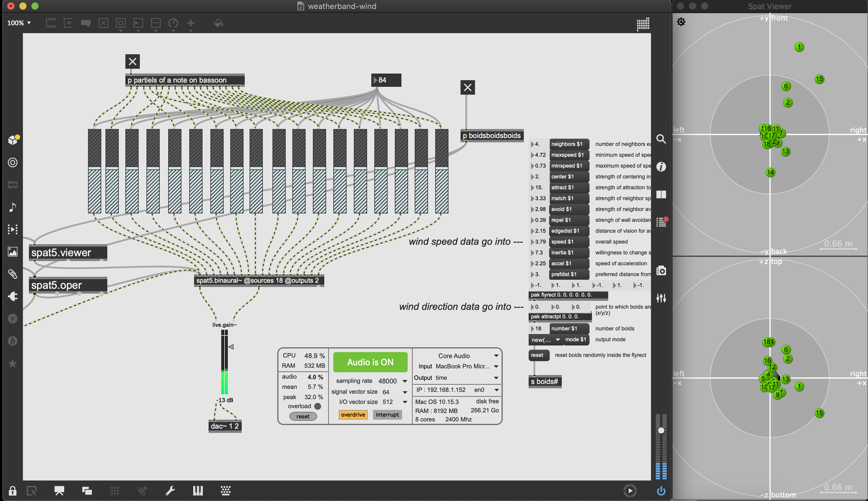
Task: Open the en0 network interface dropdown
Action: pyautogui.click(x=486, y=390)
